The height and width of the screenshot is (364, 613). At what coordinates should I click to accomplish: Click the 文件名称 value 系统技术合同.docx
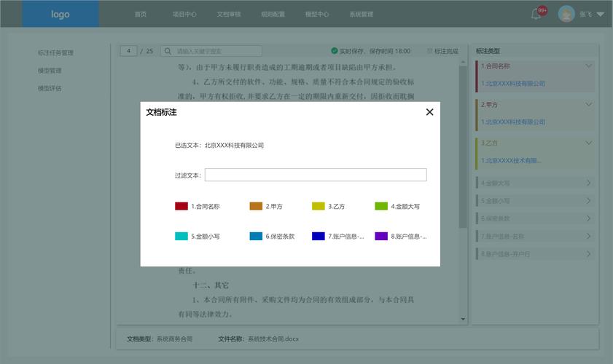(x=273, y=339)
